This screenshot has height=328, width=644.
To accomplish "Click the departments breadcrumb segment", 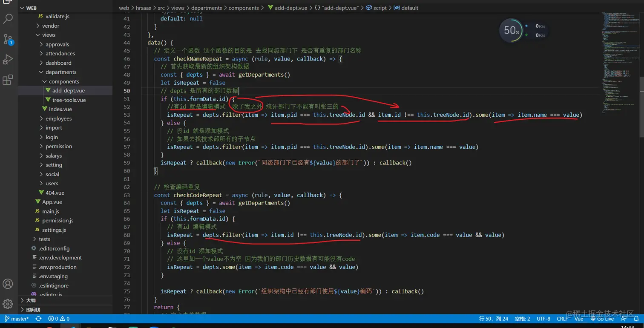I will point(207,8).
